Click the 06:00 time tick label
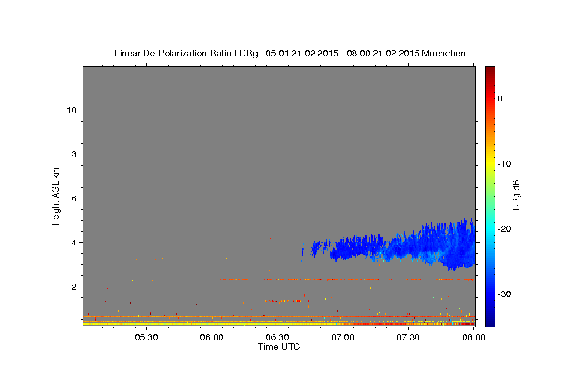Image resolution: width=588 pixels, height=392 pixels. (212, 338)
